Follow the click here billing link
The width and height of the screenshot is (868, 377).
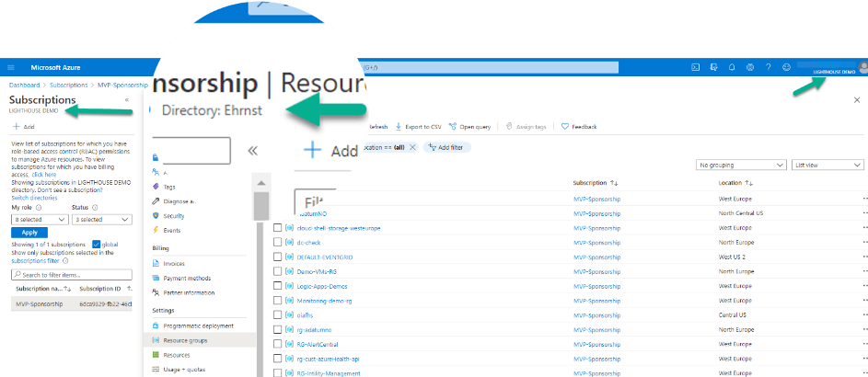44,174
